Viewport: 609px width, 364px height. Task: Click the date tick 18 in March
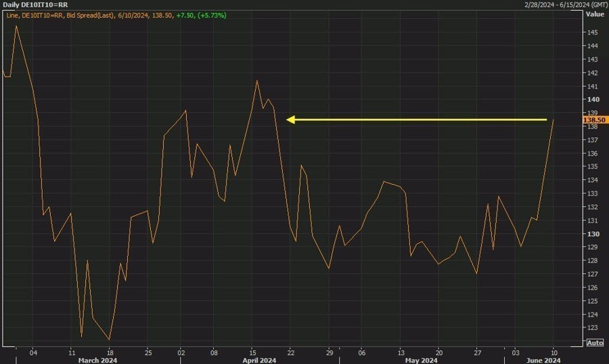[x=109, y=352]
